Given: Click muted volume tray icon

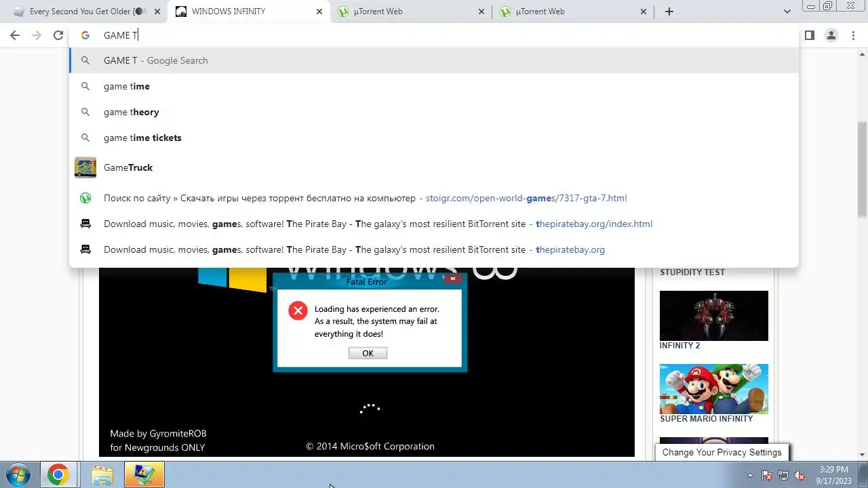Looking at the screenshot, I should pyautogui.click(x=800, y=475).
